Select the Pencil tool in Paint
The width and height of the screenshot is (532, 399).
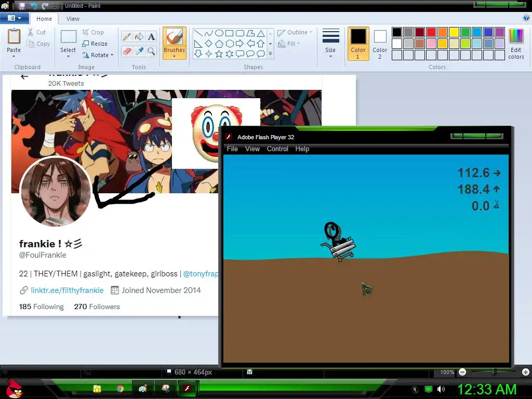click(127, 37)
